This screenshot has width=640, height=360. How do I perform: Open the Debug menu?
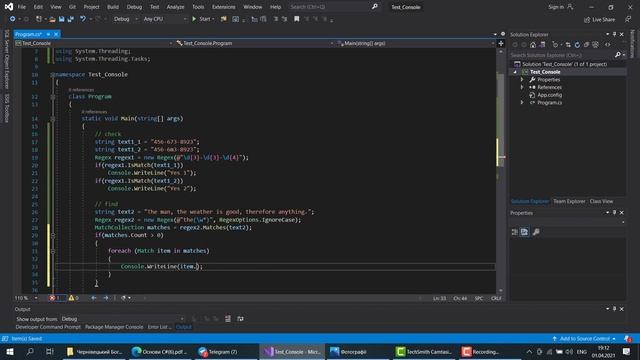tap(134, 7)
